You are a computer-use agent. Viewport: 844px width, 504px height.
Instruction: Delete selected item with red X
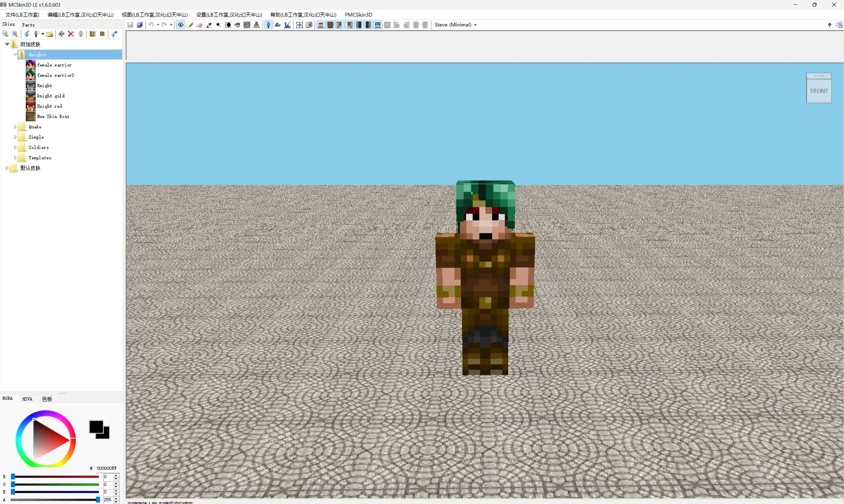tap(71, 34)
